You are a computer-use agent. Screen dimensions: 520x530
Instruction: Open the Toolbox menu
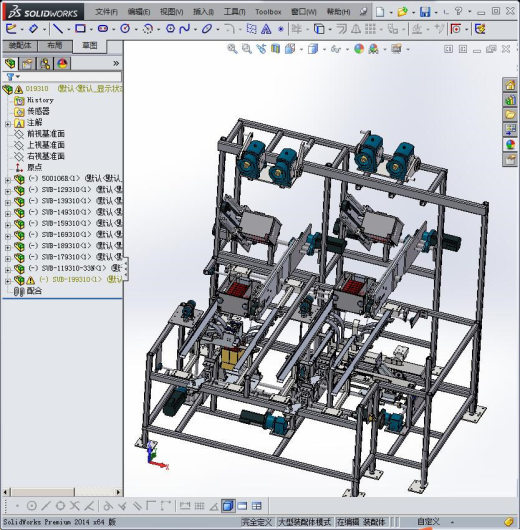268,12
